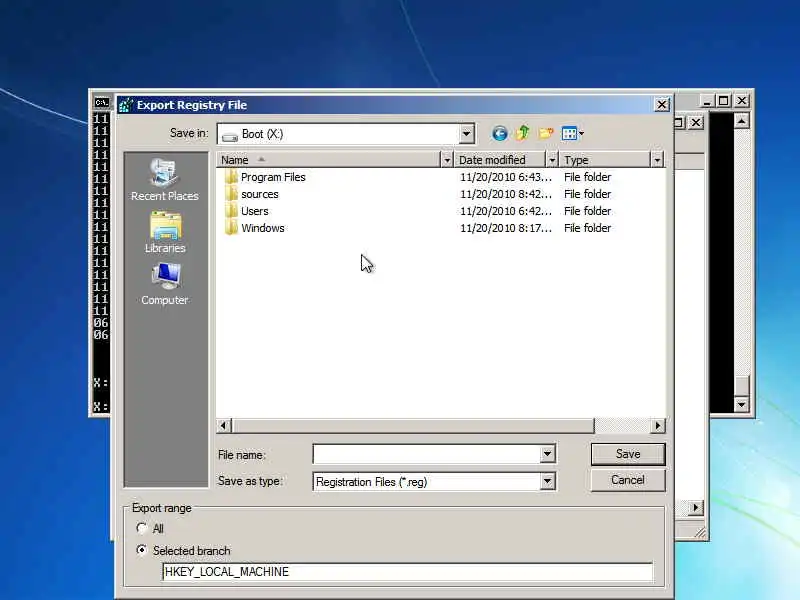Image resolution: width=800 pixels, height=600 pixels.
Task: Open the File name dropdown arrow
Action: coord(547,454)
